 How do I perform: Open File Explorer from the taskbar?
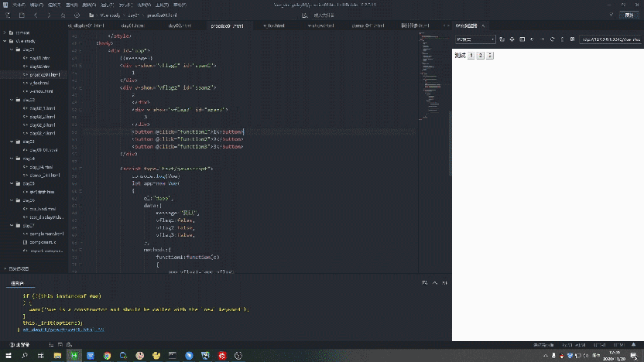point(57,356)
